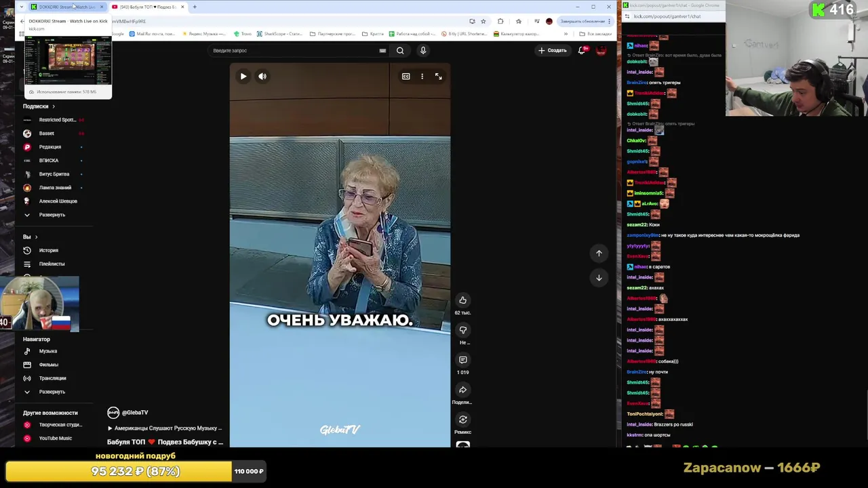Bookmark this page with the star icon
This screenshot has height=488, width=868.
483,21
